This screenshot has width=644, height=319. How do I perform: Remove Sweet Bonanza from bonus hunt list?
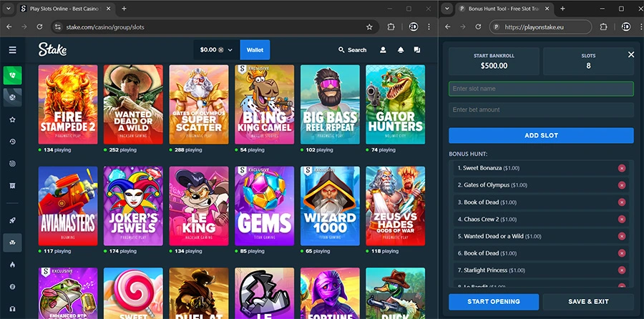click(x=621, y=168)
